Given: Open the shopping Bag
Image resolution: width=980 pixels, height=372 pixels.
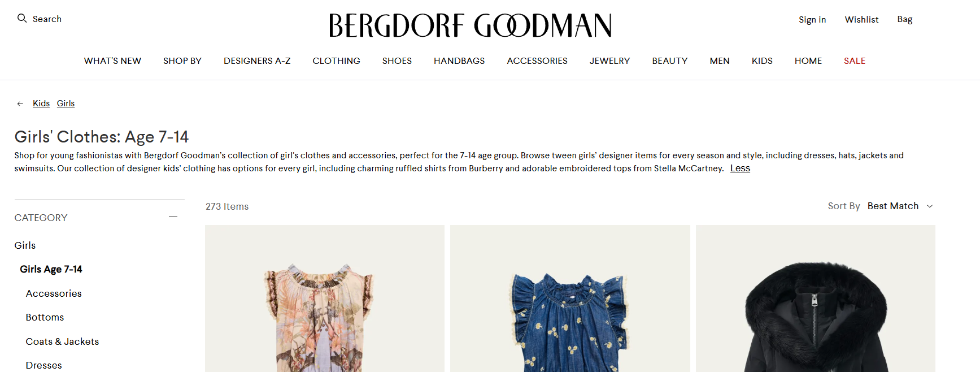Looking at the screenshot, I should 905,20.
